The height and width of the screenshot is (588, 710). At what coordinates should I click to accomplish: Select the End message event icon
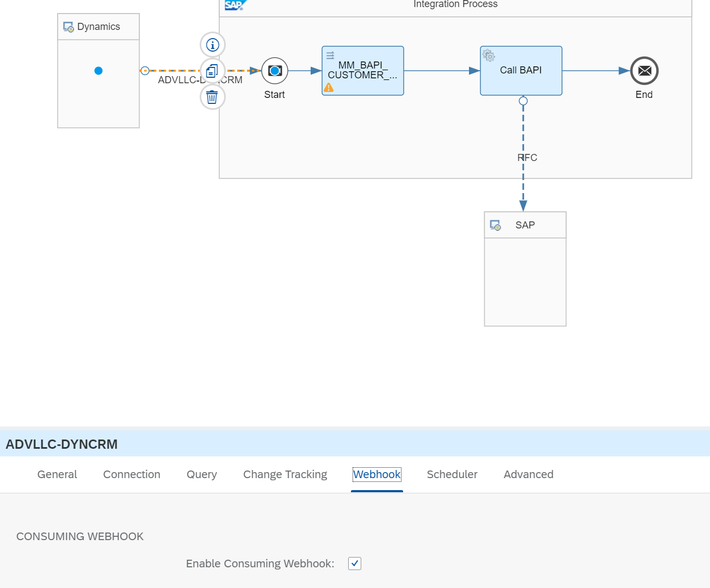644,71
